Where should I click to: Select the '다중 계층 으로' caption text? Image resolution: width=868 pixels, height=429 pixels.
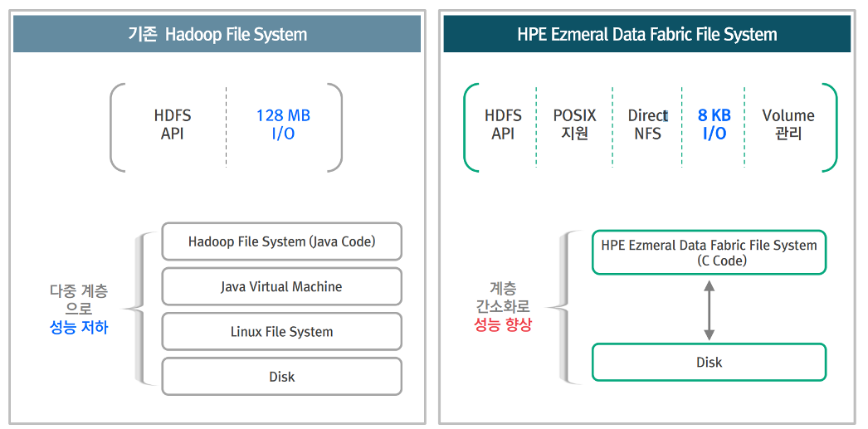pyautogui.click(x=79, y=299)
